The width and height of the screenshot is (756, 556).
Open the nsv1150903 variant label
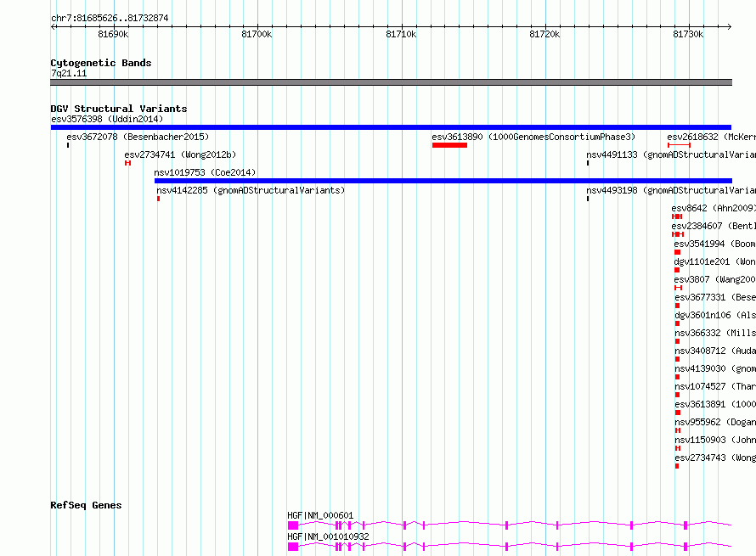tap(715, 440)
